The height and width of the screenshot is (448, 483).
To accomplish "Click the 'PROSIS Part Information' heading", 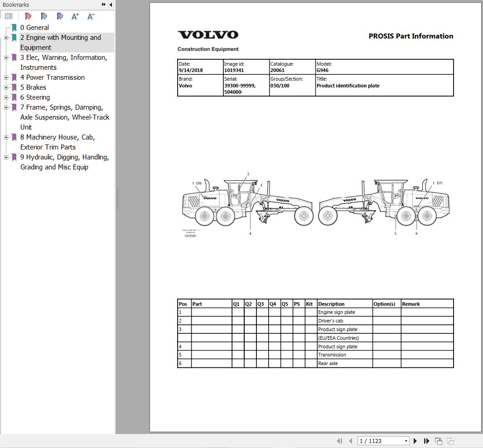I will pyautogui.click(x=411, y=36).
